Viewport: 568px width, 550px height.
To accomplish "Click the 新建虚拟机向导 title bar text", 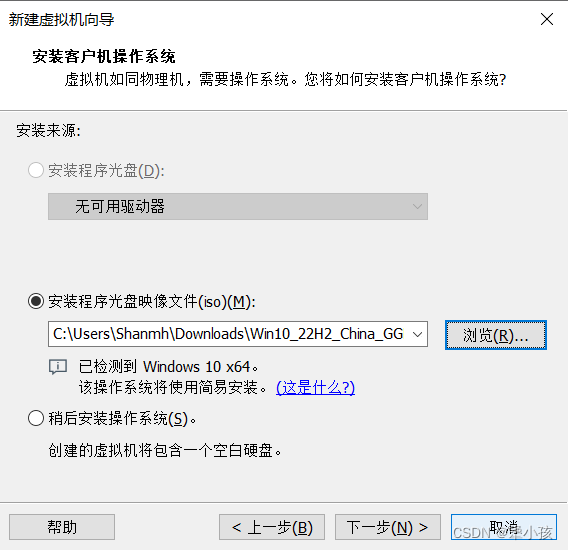I will pyautogui.click(x=61, y=20).
